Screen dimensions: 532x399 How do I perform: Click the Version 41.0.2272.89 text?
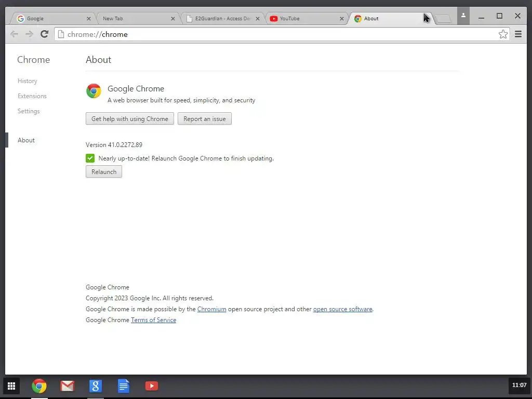click(x=114, y=145)
